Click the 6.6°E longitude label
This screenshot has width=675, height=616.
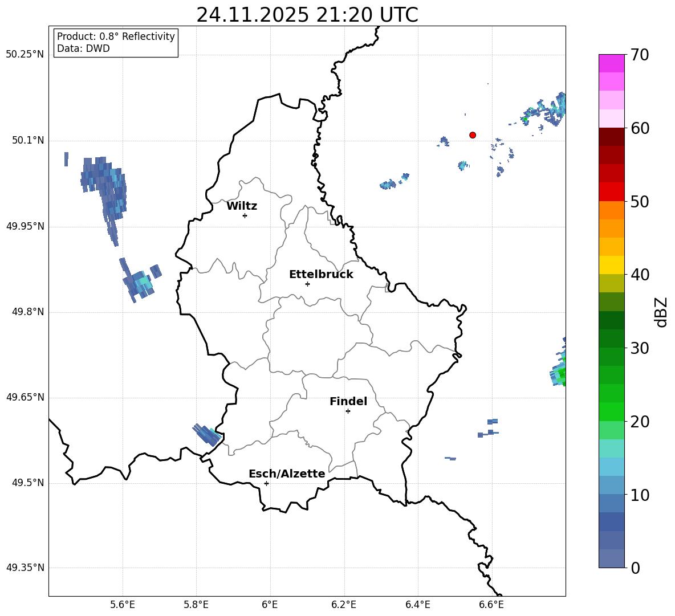click(x=491, y=605)
